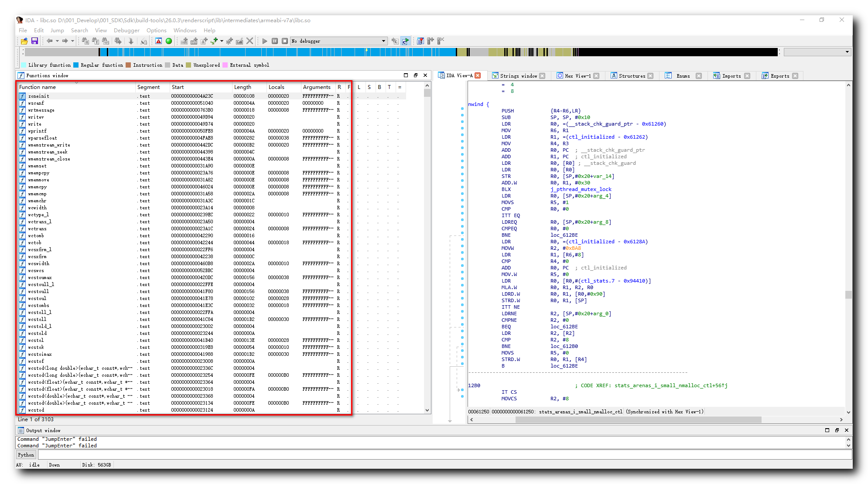868x484 pixels.
Task: Close the Structures tab
Action: [x=651, y=75]
